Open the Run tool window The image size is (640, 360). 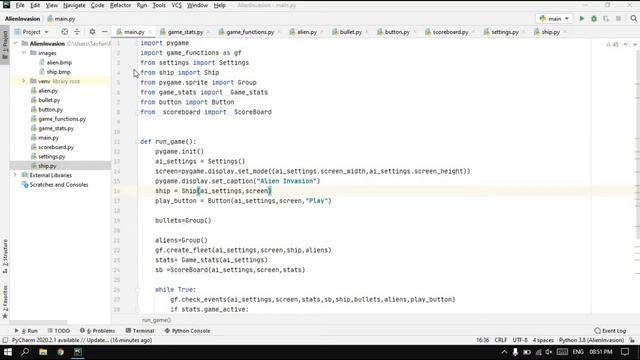[x=26, y=331]
